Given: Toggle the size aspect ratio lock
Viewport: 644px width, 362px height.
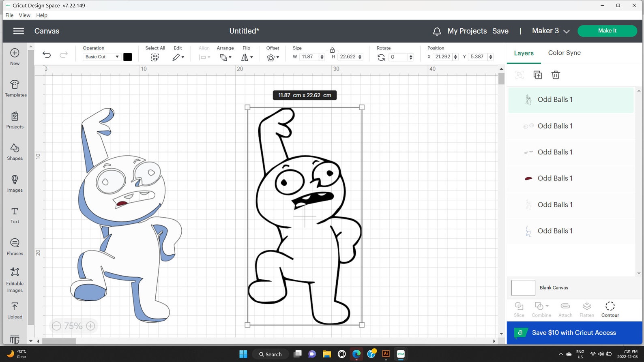Looking at the screenshot, I should coord(332,50).
